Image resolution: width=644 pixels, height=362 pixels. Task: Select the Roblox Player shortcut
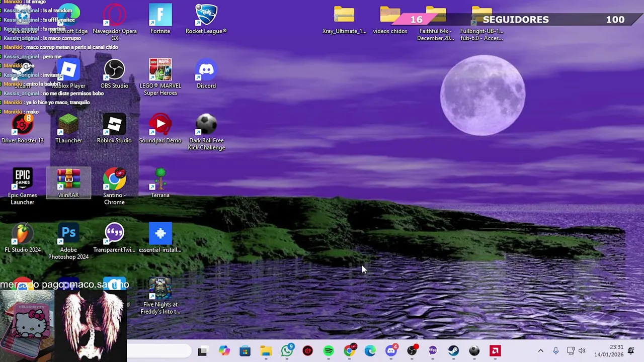pyautogui.click(x=68, y=74)
